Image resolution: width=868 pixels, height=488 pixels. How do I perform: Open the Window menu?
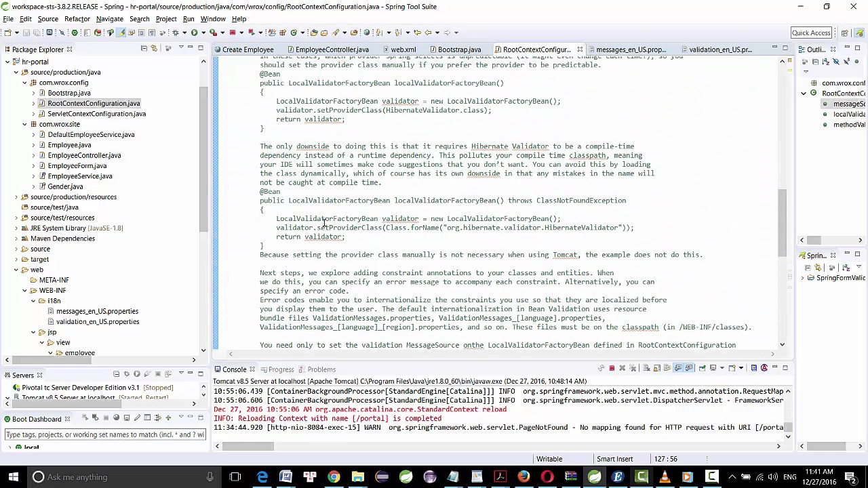coord(212,19)
